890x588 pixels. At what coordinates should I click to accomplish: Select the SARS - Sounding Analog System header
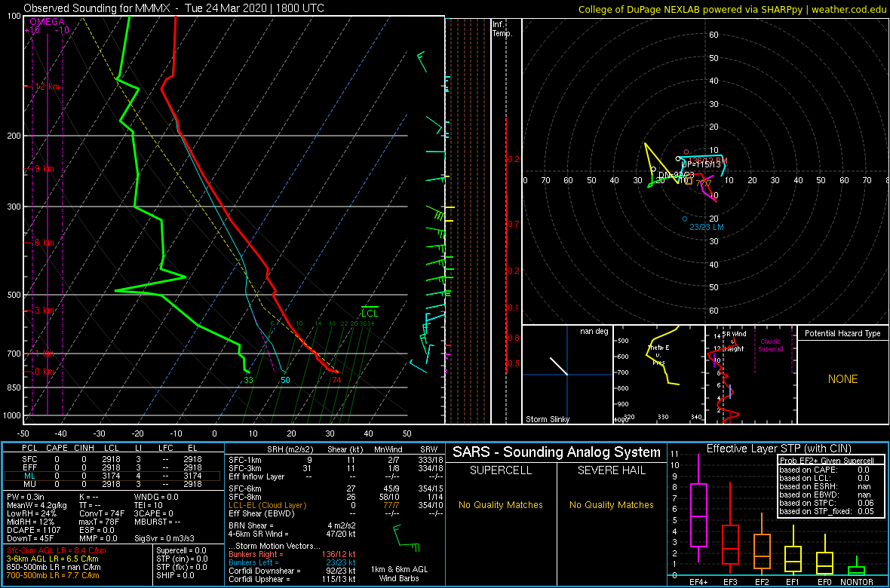tap(557, 452)
